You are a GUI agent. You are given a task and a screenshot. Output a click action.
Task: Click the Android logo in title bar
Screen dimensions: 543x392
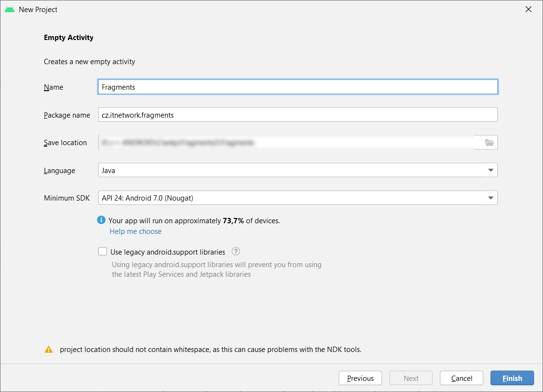(x=10, y=9)
